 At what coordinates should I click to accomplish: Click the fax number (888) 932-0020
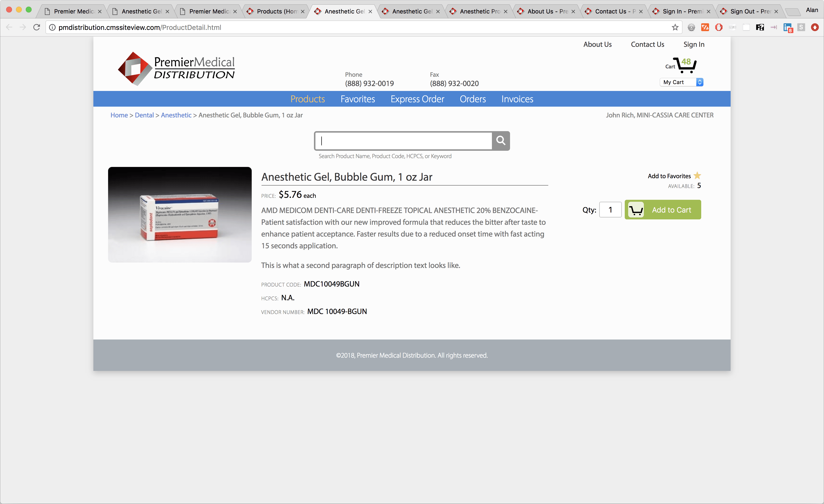click(454, 83)
